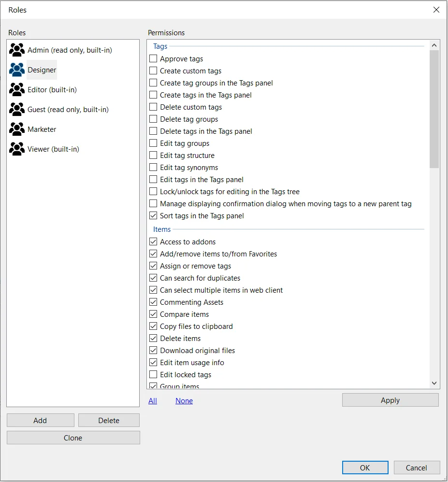Enable Delete custom tags permission
This screenshot has height=482, width=448.
[x=153, y=107]
